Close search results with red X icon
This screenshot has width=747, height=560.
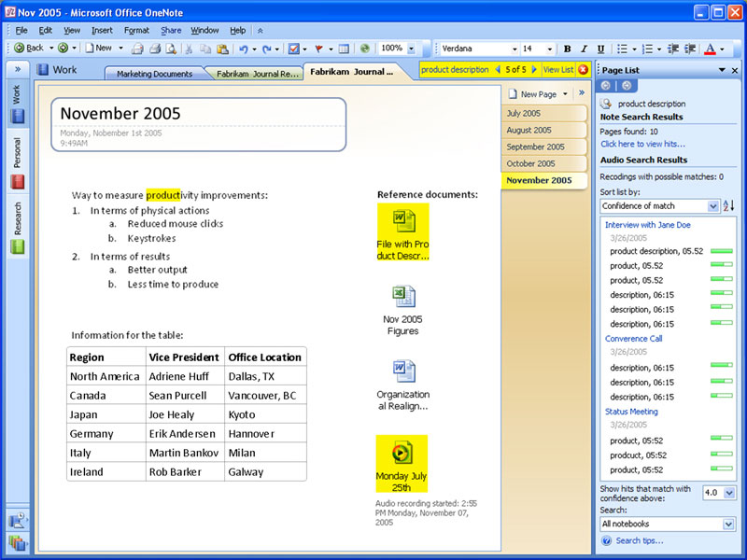(584, 70)
